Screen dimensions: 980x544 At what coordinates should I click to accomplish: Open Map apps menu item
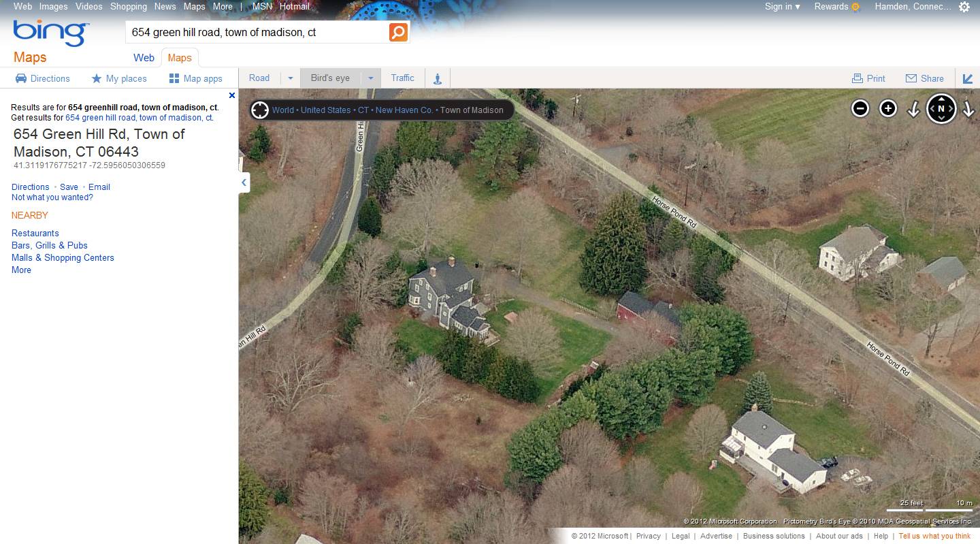196,78
